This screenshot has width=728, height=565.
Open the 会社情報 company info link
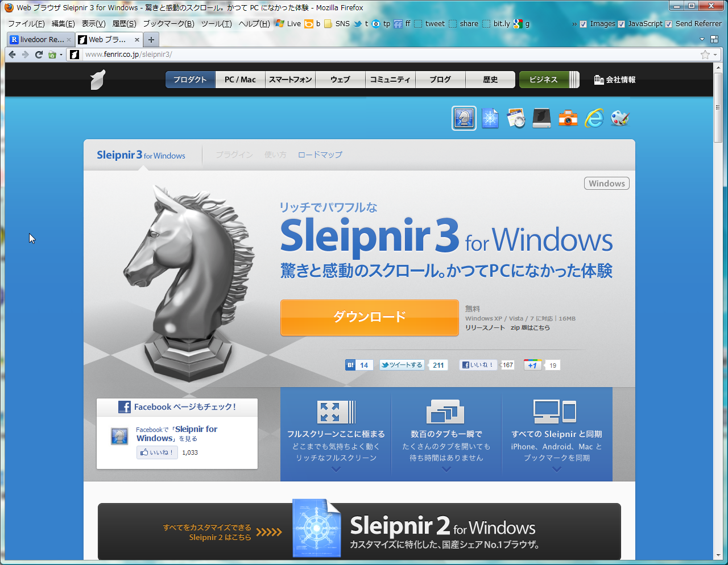click(x=615, y=80)
